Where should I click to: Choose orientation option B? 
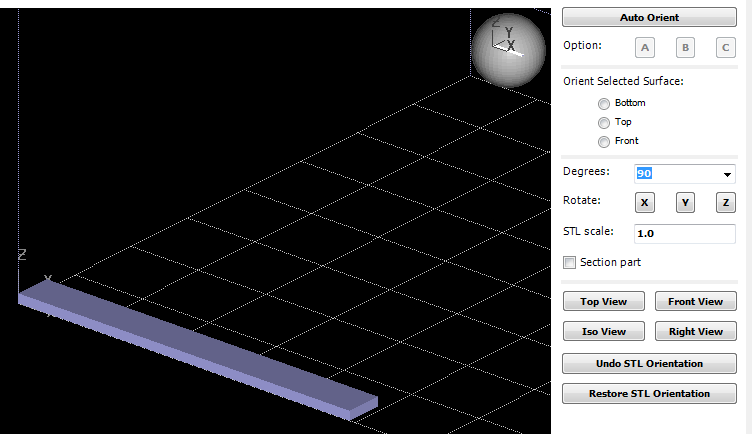(685, 47)
